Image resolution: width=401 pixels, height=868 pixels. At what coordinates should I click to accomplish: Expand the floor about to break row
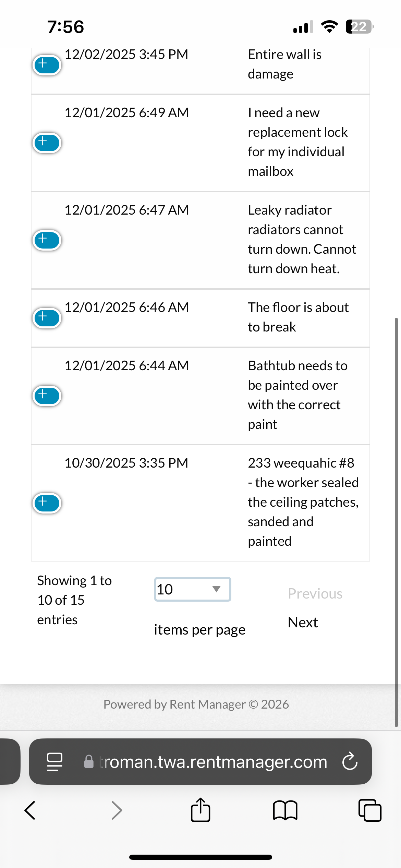coord(47,318)
